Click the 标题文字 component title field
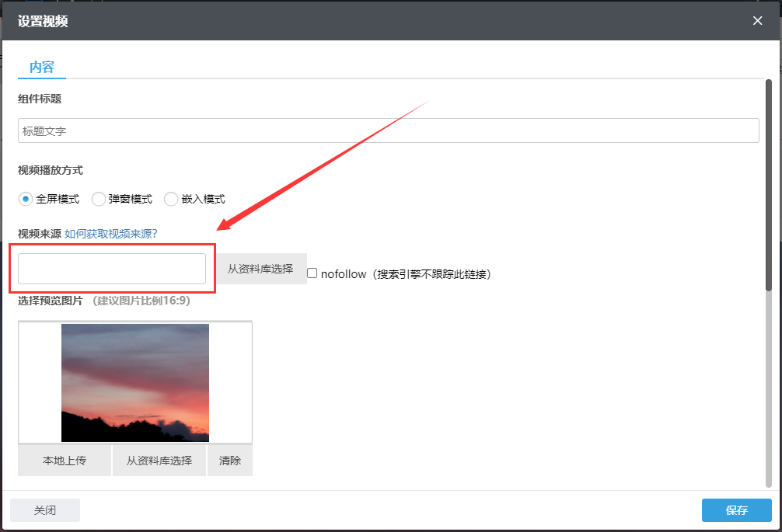Viewport: 782px width, 532px height. (388, 130)
